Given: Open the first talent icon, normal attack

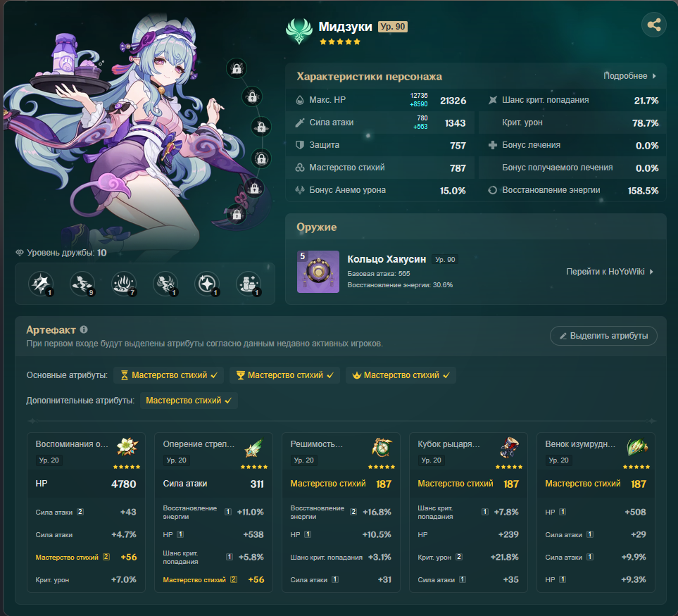Looking at the screenshot, I should 41,284.
